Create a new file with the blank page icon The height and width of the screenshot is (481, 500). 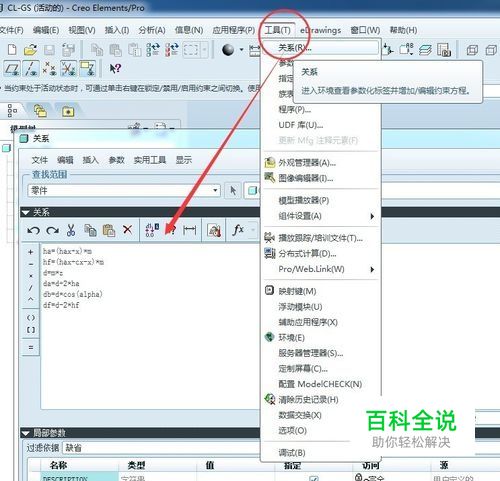point(12,50)
